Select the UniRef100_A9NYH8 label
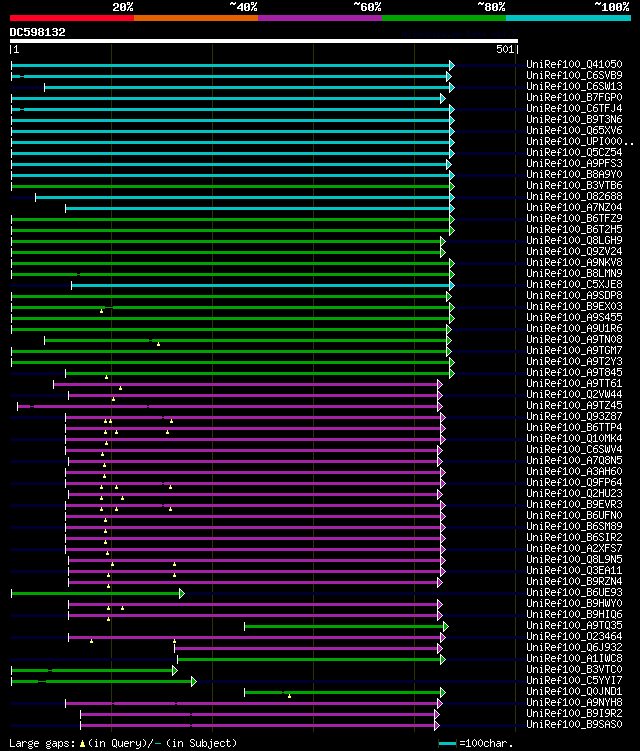This screenshot has width=640, height=751. pyautogui.click(x=574, y=703)
